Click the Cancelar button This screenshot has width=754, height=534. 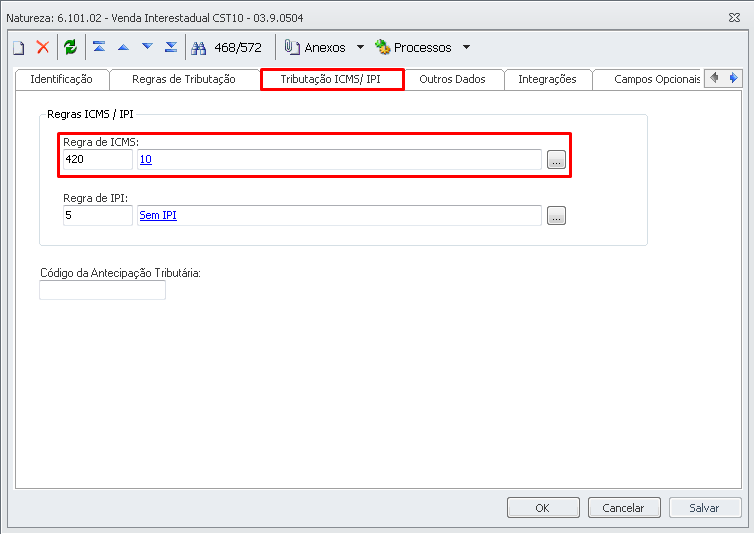pos(624,508)
